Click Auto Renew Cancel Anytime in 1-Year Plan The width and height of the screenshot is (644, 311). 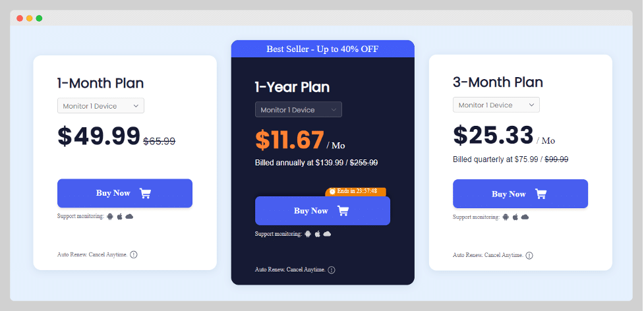(x=290, y=269)
